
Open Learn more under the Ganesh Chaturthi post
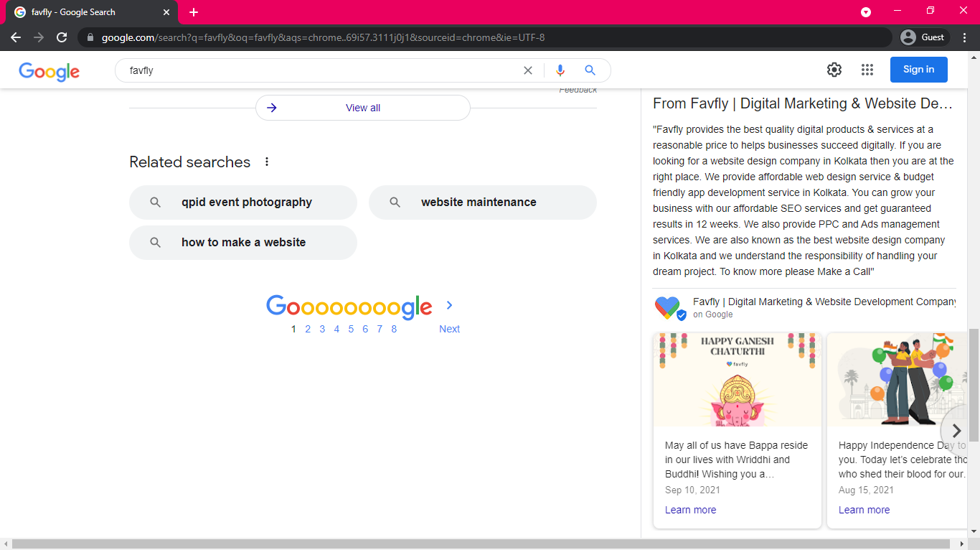[690, 509]
